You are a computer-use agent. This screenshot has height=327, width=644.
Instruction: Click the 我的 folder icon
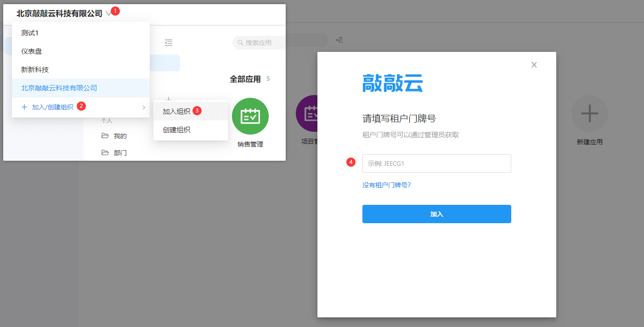pyautogui.click(x=105, y=136)
